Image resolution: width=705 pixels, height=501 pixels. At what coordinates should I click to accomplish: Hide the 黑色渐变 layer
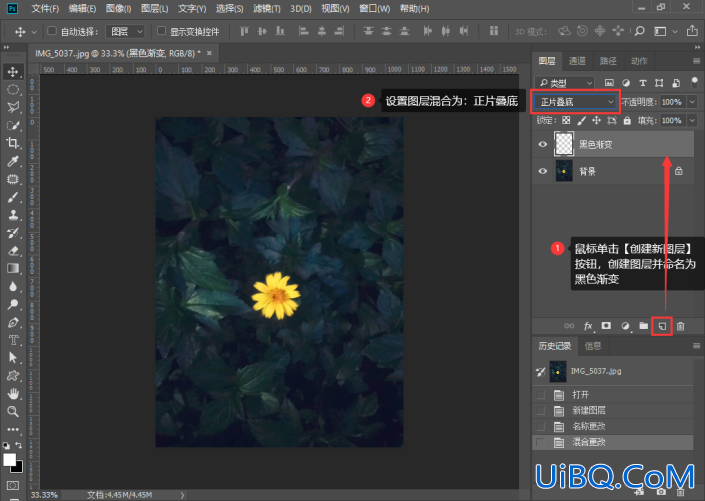(543, 144)
